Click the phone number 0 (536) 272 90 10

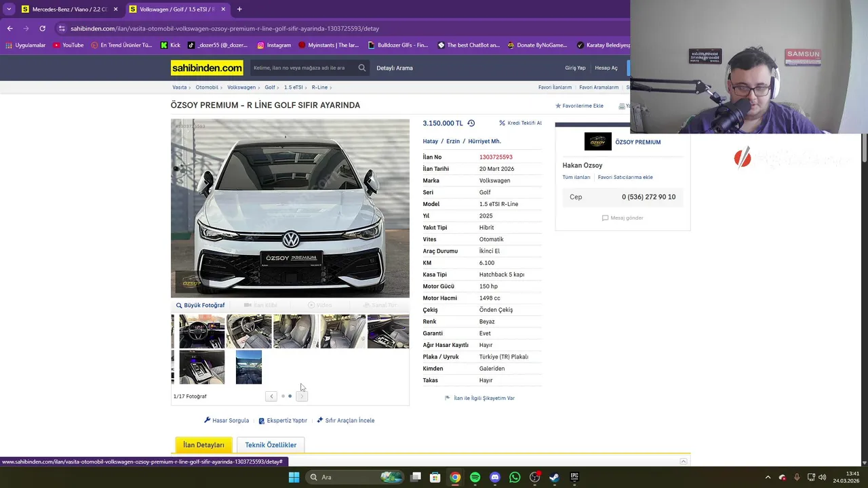coord(648,197)
